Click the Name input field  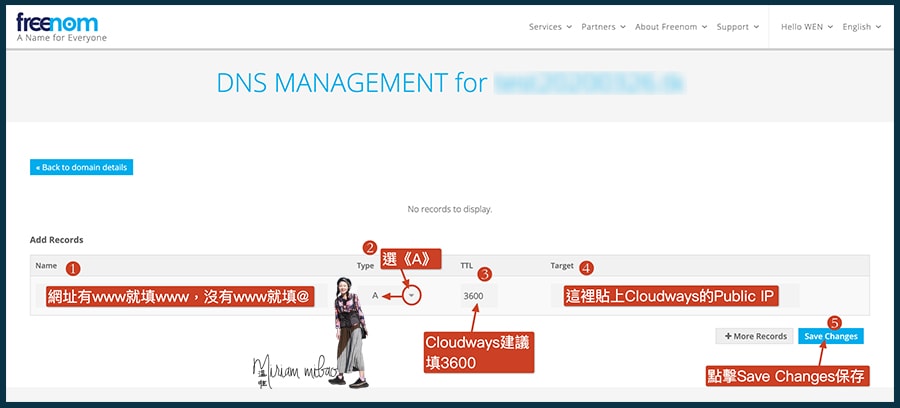pos(181,296)
